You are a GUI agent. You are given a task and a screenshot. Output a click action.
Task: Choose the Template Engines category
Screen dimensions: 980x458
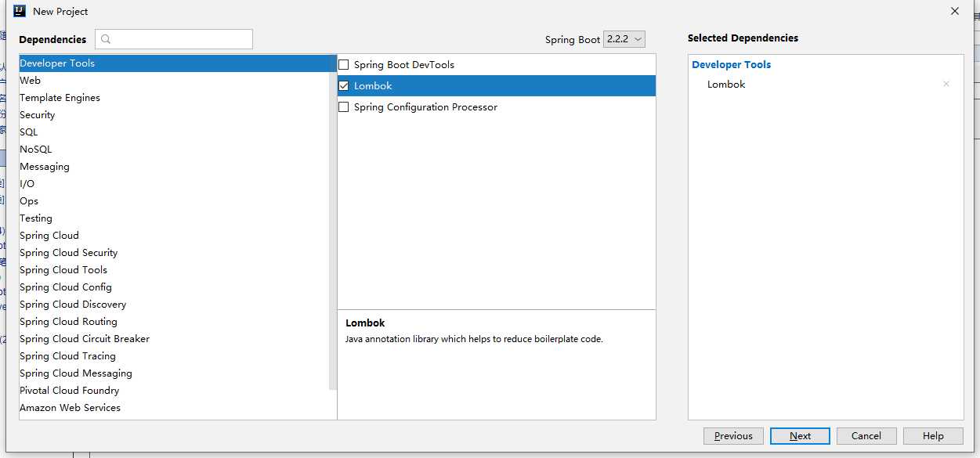pyautogui.click(x=175, y=98)
